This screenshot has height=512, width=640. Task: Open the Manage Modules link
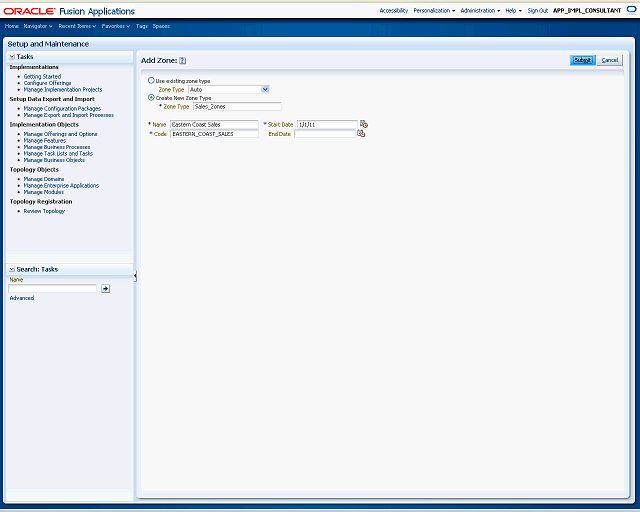point(44,192)
